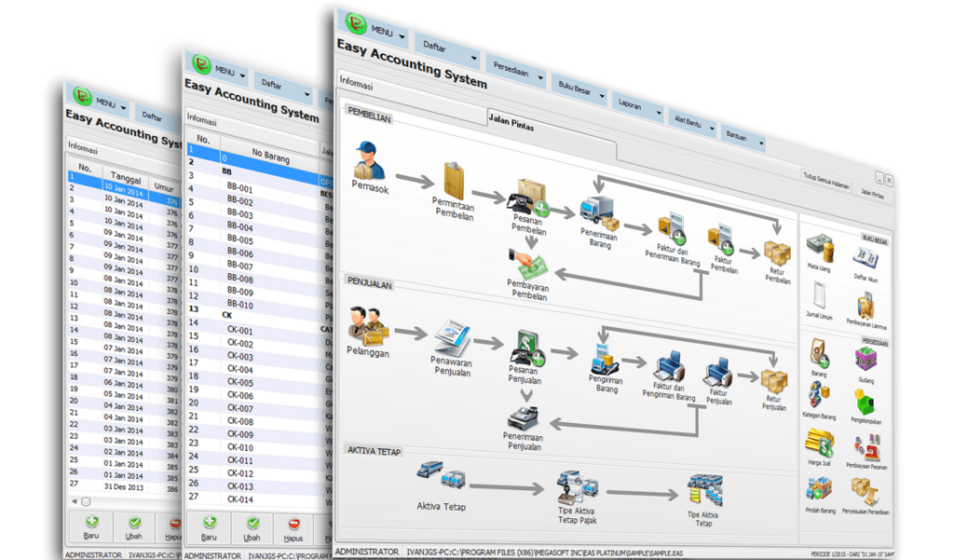Click the Permintaan Pembelian clipboard icon

[x=454, y=181]
